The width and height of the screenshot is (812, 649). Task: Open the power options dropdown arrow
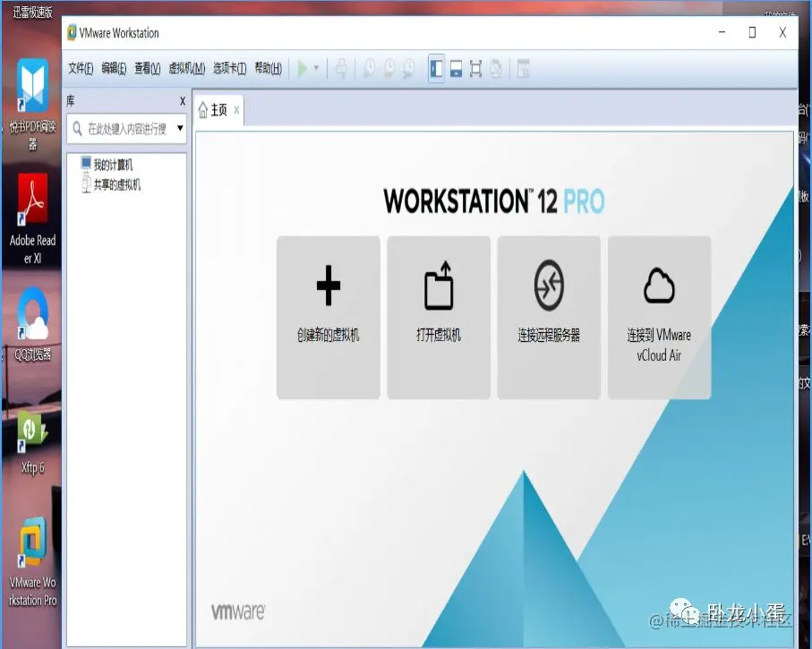pos(316,68)
